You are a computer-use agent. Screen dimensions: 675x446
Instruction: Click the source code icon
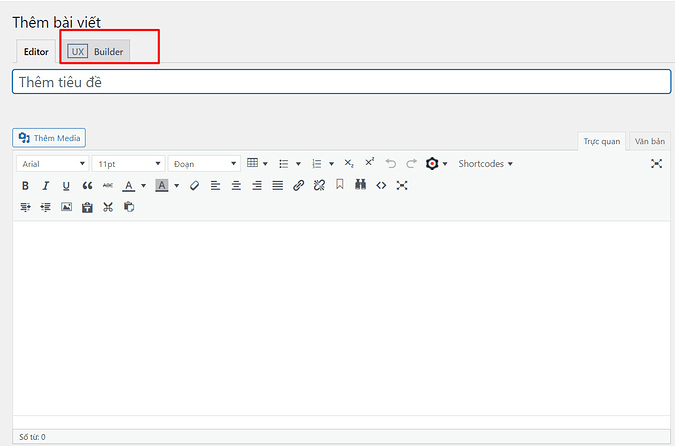381,186
